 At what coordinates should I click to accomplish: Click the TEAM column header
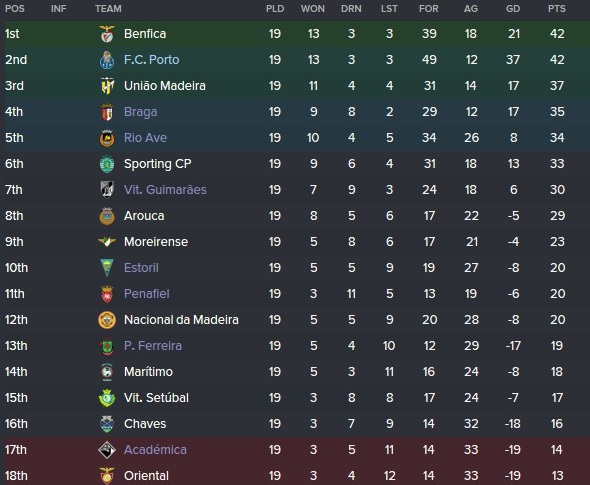(x=108, y=9)
